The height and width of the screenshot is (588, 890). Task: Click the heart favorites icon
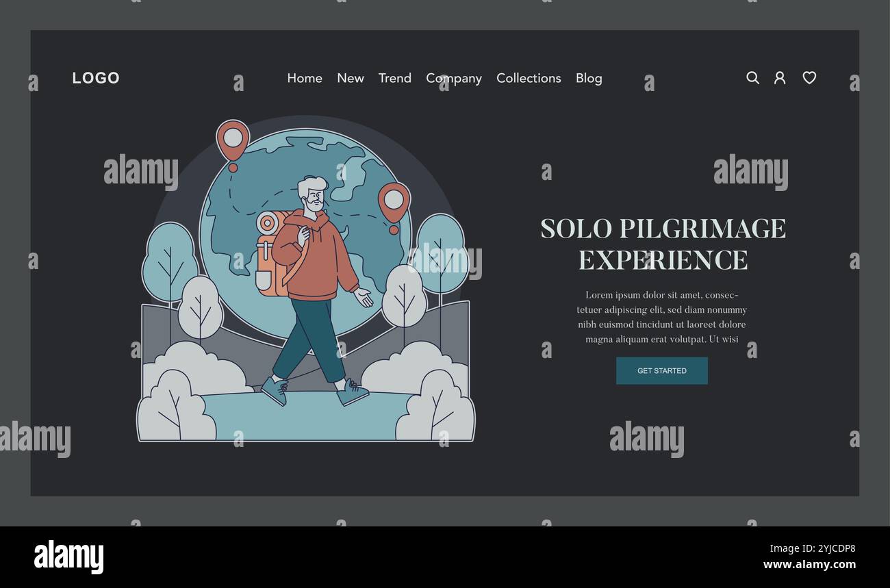(809, 78)
